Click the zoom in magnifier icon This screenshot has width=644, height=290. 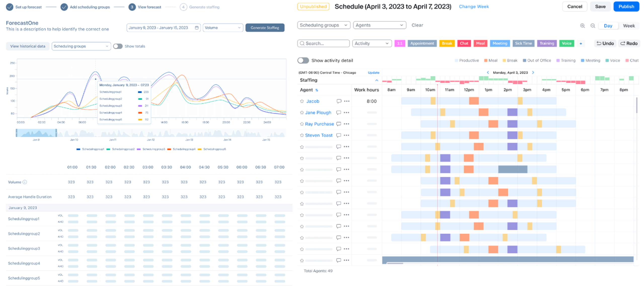click(582, 26)
